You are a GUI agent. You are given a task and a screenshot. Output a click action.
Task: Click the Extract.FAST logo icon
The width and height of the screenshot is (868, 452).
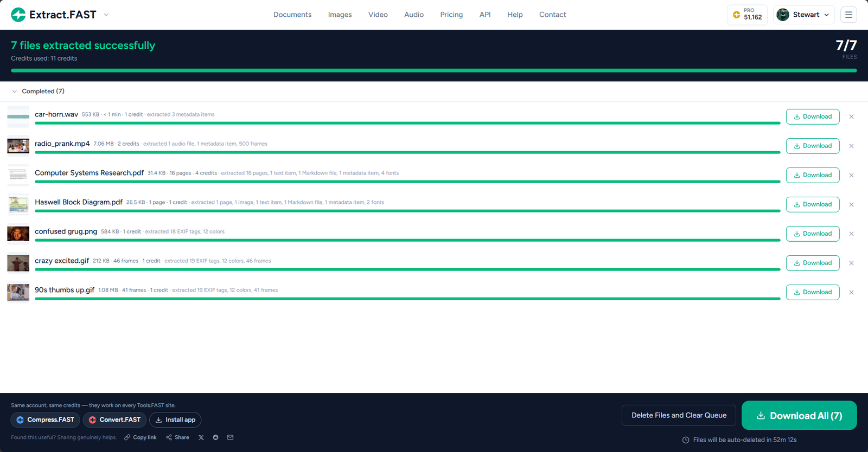pyautogui.click(x=18, y=15)
